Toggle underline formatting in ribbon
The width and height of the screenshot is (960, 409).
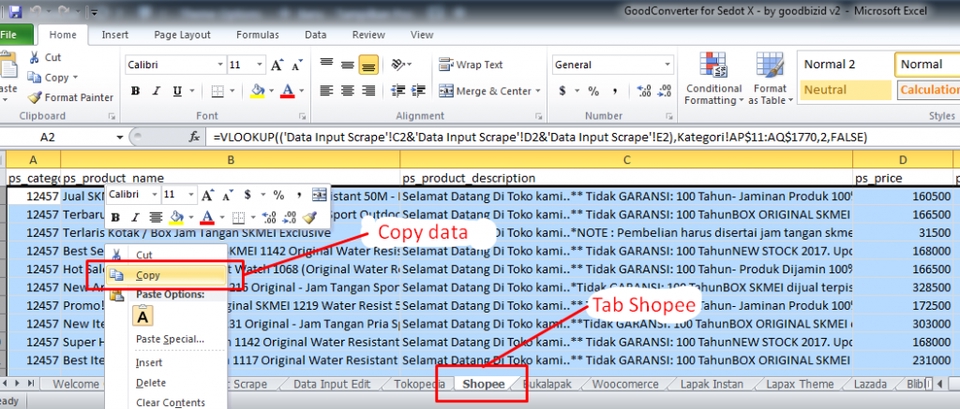tap(177, 91)
